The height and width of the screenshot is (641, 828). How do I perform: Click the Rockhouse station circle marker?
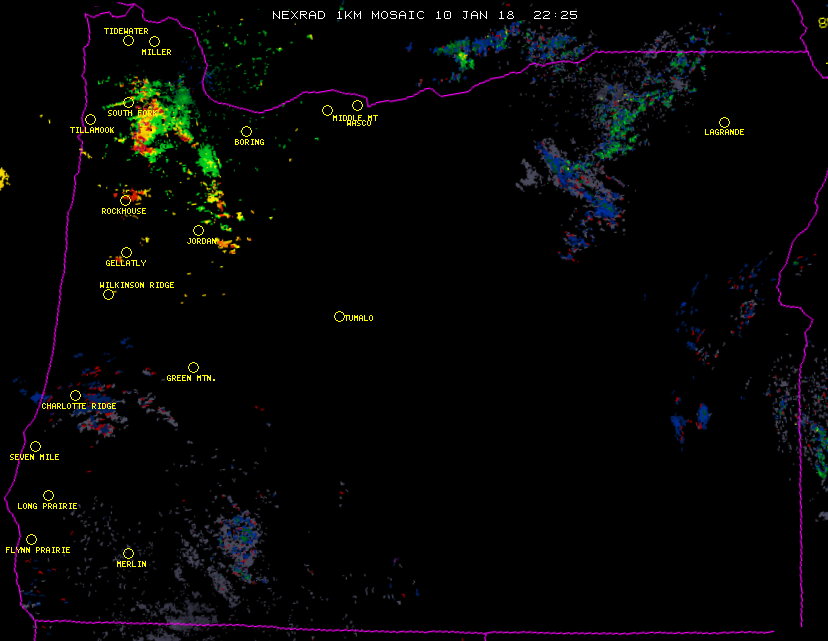pos(126,201)
